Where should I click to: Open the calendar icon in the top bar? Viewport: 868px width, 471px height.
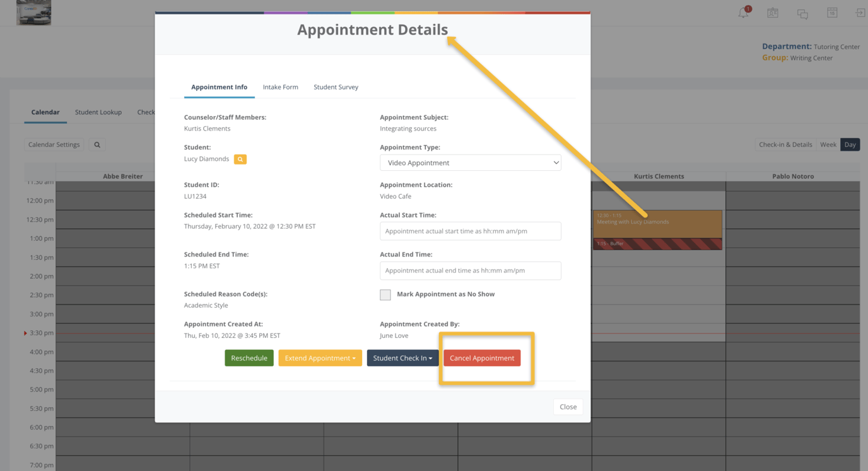(x=832, y=12)
